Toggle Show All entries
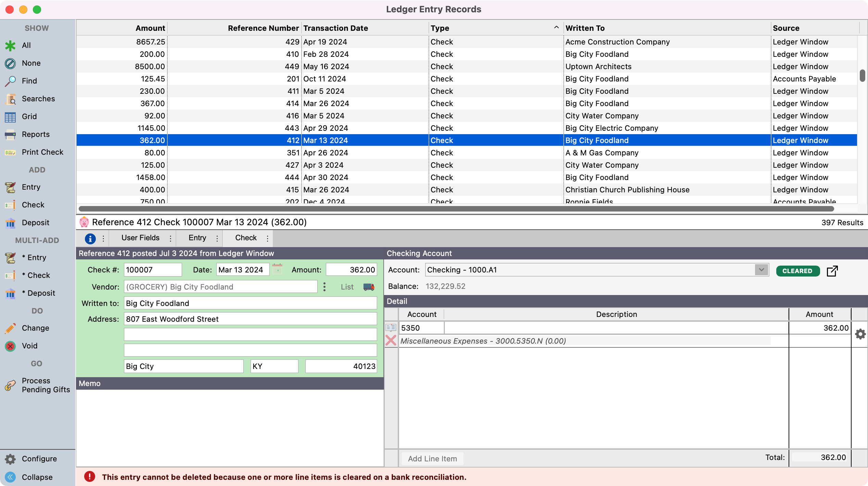Image resolution: width=868 pixels, height=486 pixels. coord(26,45)
